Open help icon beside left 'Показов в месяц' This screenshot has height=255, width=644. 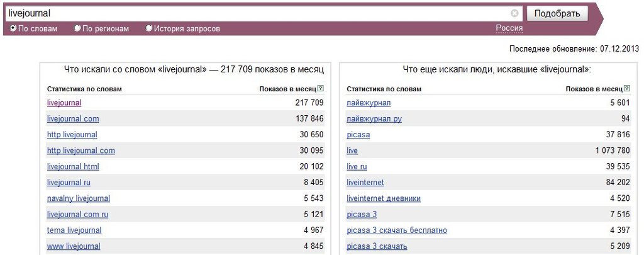(x=321, y=88)
